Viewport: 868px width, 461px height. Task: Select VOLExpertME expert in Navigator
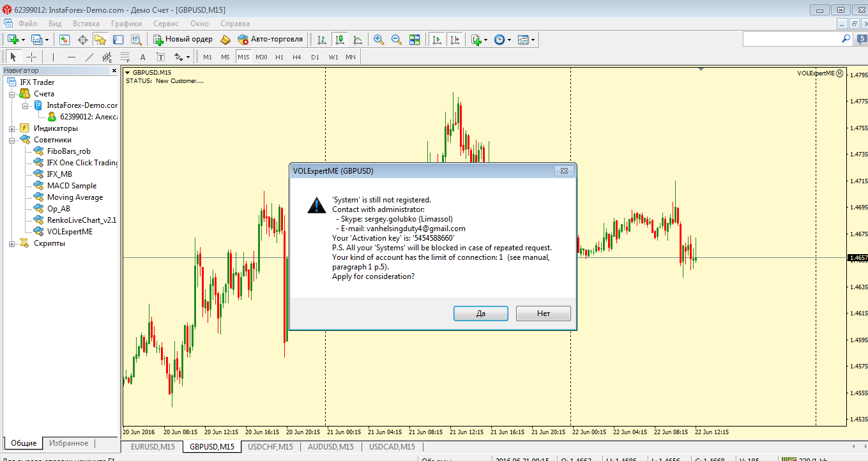pos(70,232)
